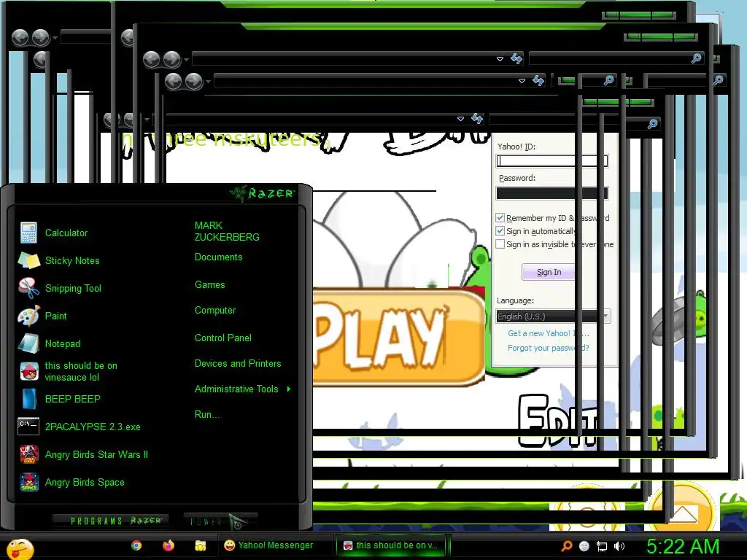Click Run... in the start menu

click(208, 415)
